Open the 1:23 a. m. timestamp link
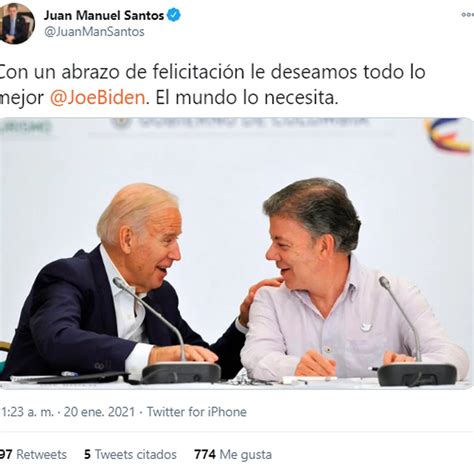This screenshot has height=474, width=474. (x=27, y=412)
